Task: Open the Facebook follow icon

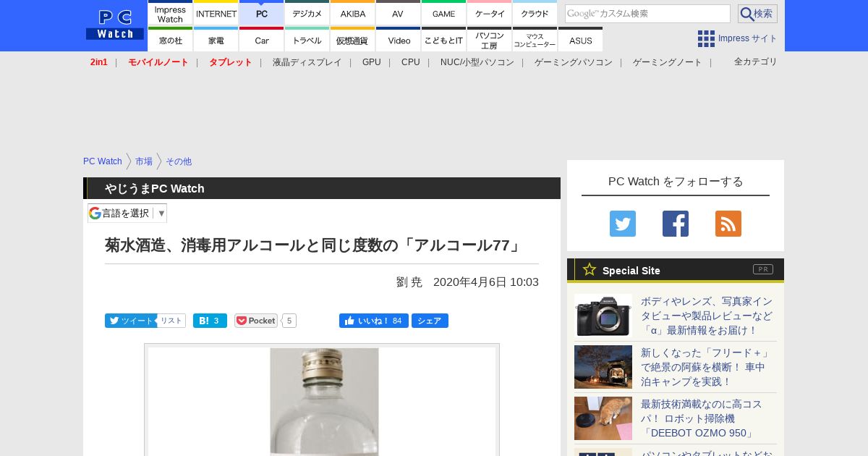Action: [676, 224]
